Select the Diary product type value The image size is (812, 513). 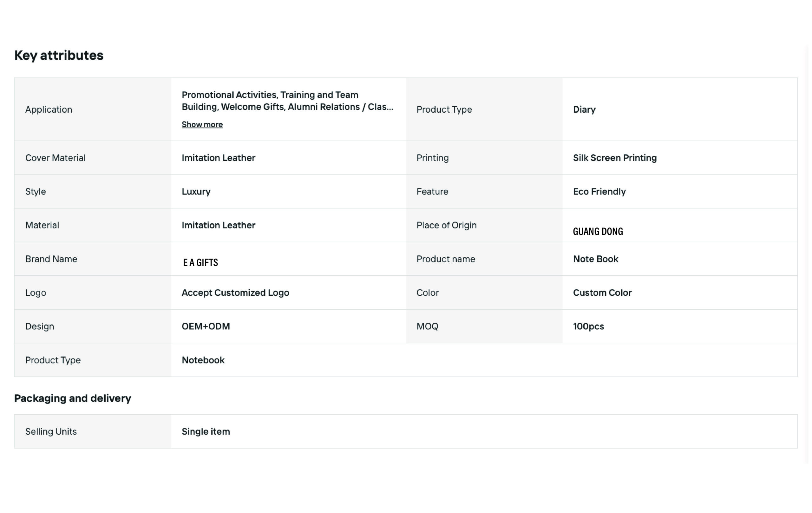click(x=584, y=110)
